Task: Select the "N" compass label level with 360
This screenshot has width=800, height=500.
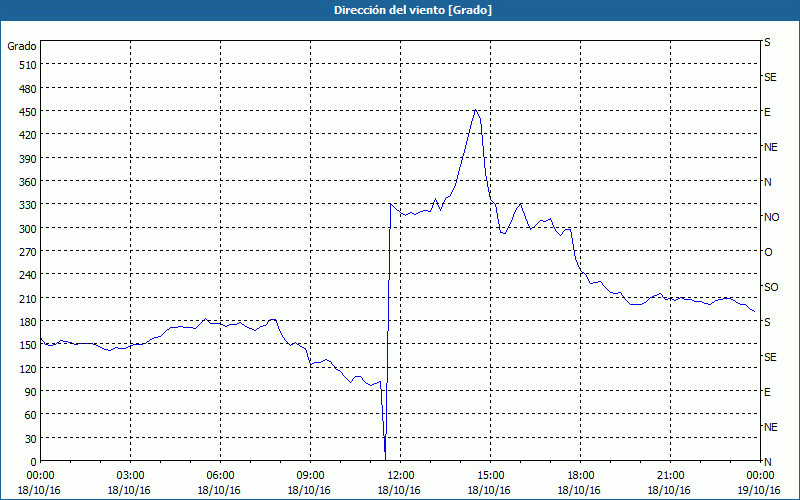Action: pos(768,182)
